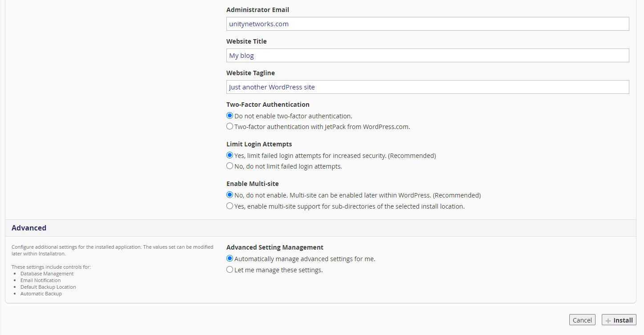This screenshot has height=335, width=644.
Task: Select "No, do not enable" multi-site option
Action: click(229, 195)
